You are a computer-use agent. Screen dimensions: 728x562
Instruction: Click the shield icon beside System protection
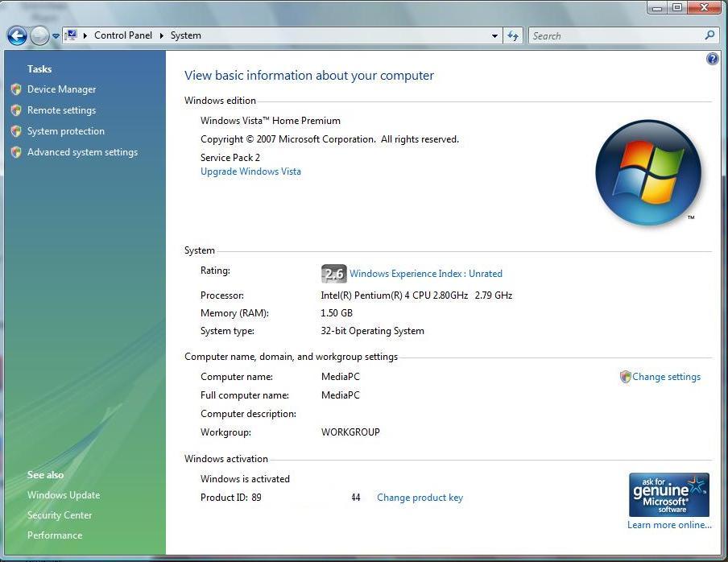coord(16,131)
